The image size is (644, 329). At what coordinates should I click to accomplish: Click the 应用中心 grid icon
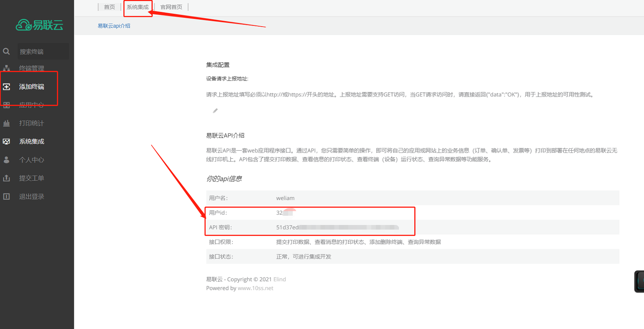click(7, 105)
